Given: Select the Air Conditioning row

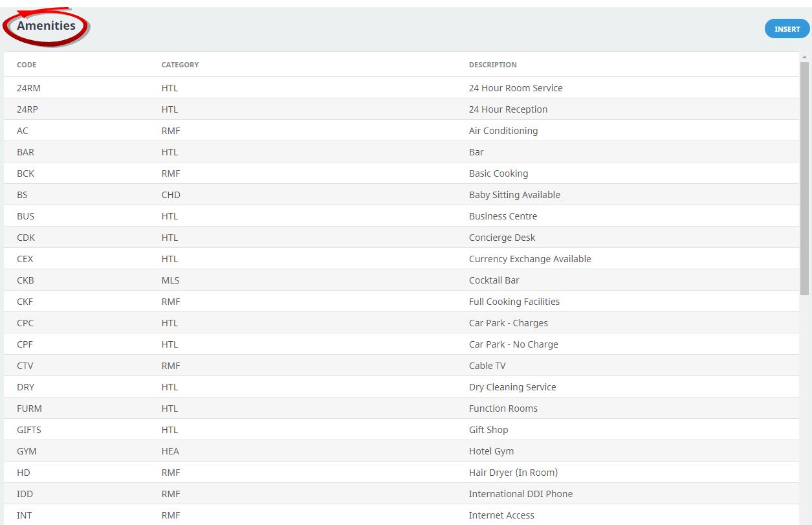Looking at the screenshot, I should click(503, 131).
